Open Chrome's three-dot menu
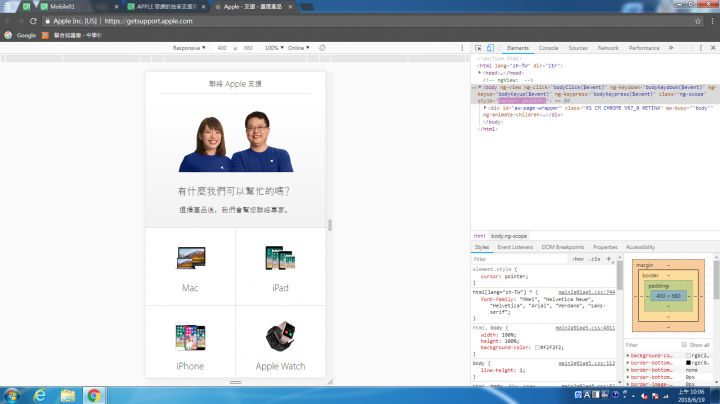The image size is (720, 404). click(712, 21)
